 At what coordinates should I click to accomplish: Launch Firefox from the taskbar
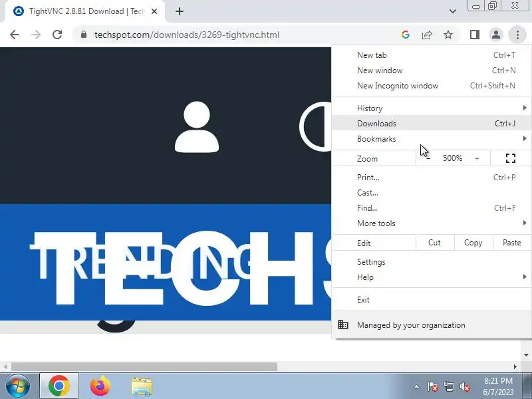pos(100,386)
